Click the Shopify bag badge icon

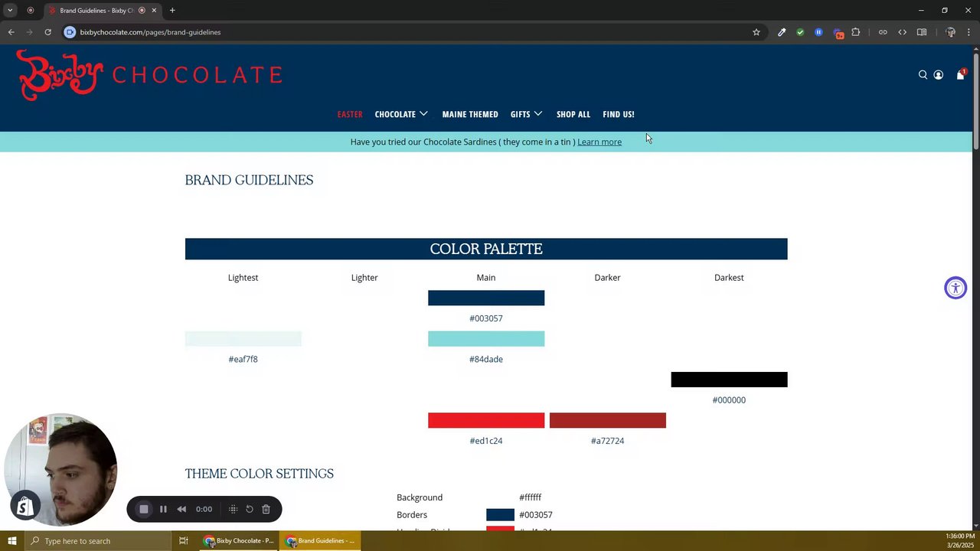click(24, 507)
